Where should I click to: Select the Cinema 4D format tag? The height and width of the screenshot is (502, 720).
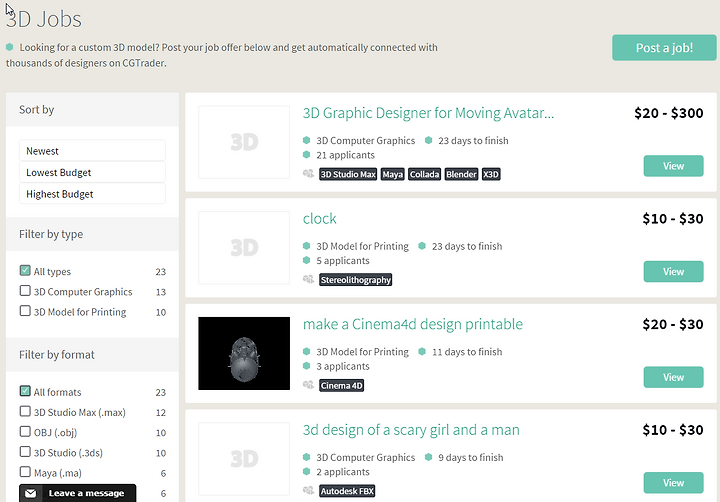point(341,386)
